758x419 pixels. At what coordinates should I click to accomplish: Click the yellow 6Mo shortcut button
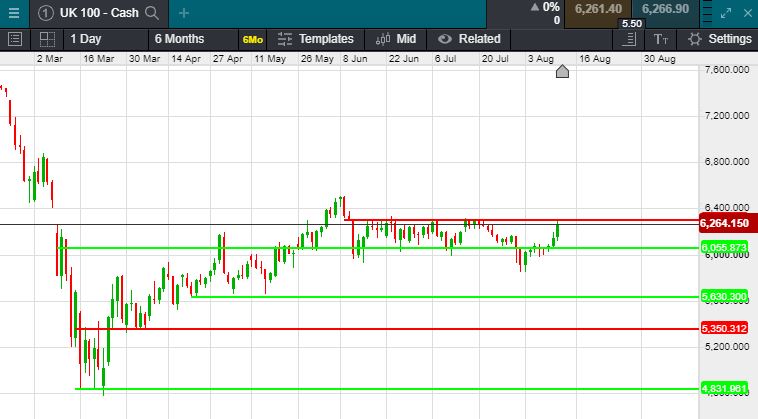tap(253, 40)
